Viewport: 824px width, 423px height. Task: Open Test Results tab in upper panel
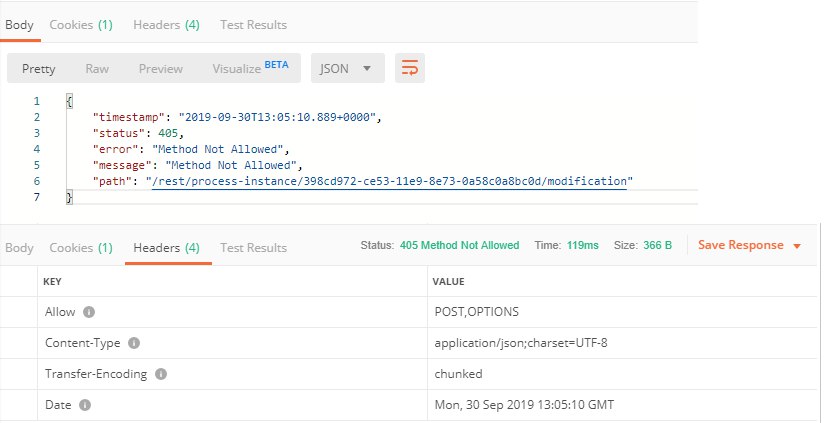253,25
